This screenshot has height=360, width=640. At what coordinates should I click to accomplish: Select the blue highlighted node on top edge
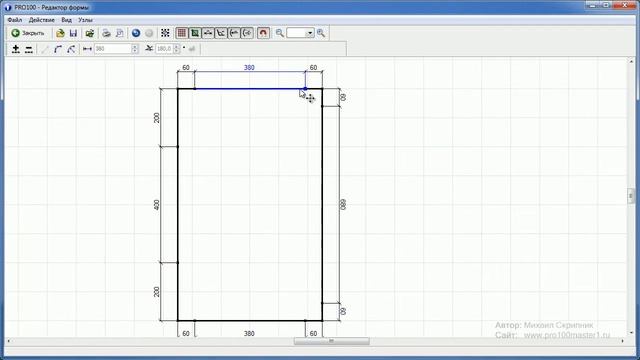pos(305,89)
